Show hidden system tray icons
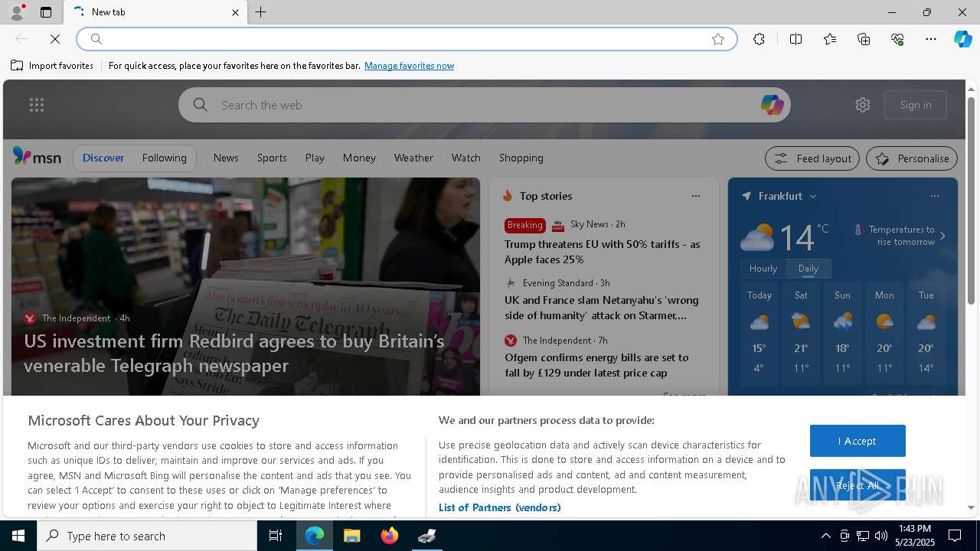 point(825,536)
